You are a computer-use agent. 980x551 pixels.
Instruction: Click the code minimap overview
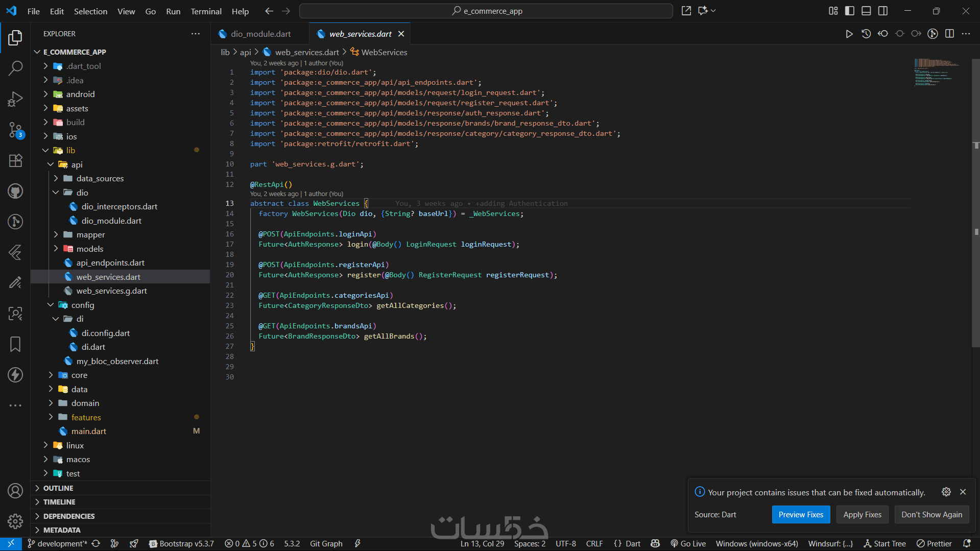pyautogui.click(x=937, y=72)
